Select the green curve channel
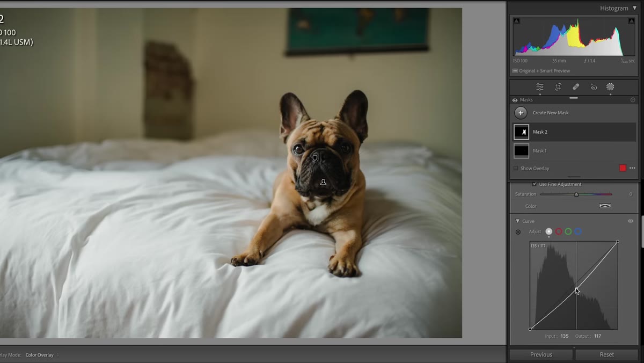 pos(568,231)
